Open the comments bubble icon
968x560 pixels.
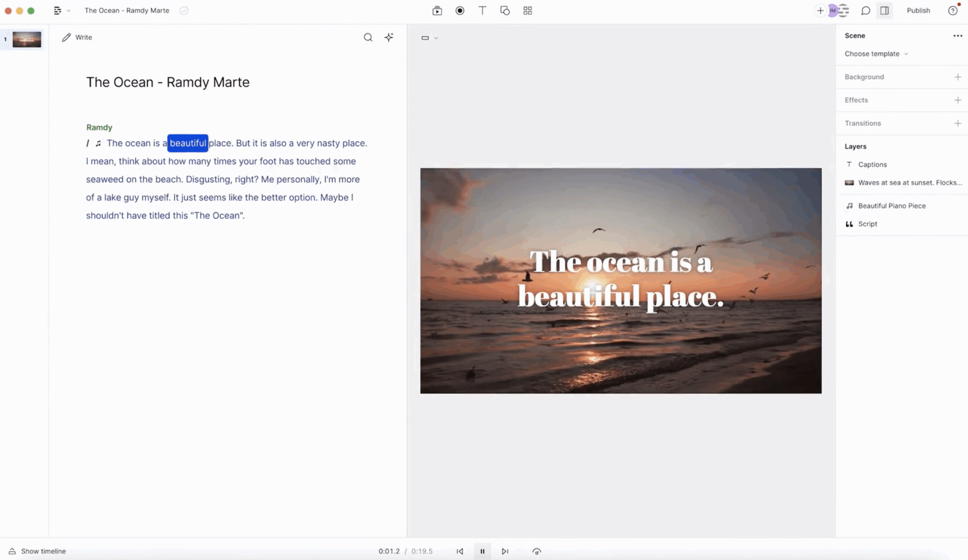tap(865, 11)
